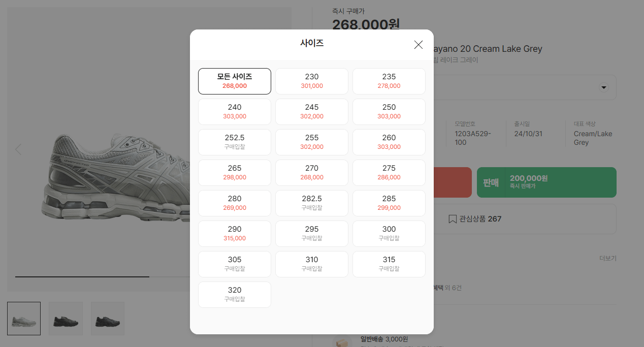
Task: Click the release date 24/10/31 text
Action: 528,134
